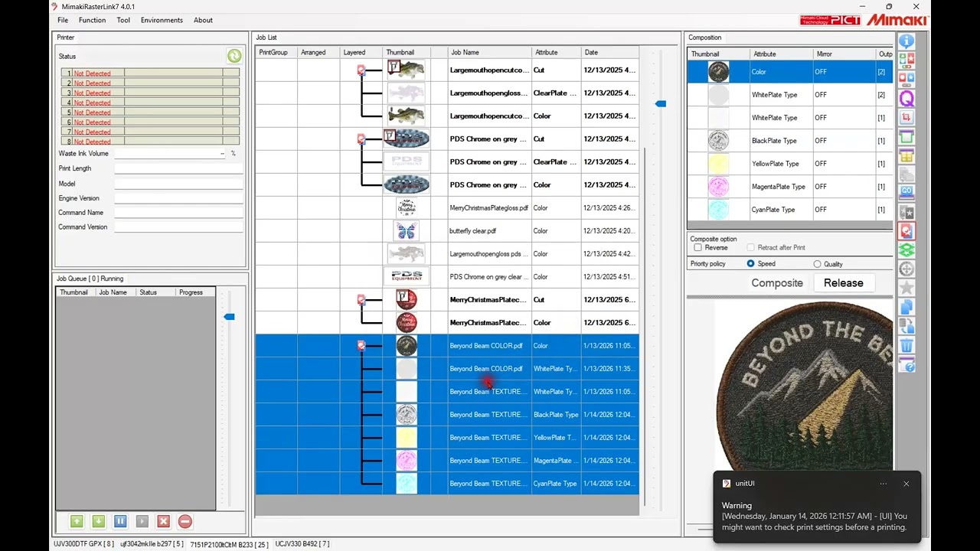Collapse MerryChristmas layered group node
This screenshot has width=980, height=551.
coord(361,300)
